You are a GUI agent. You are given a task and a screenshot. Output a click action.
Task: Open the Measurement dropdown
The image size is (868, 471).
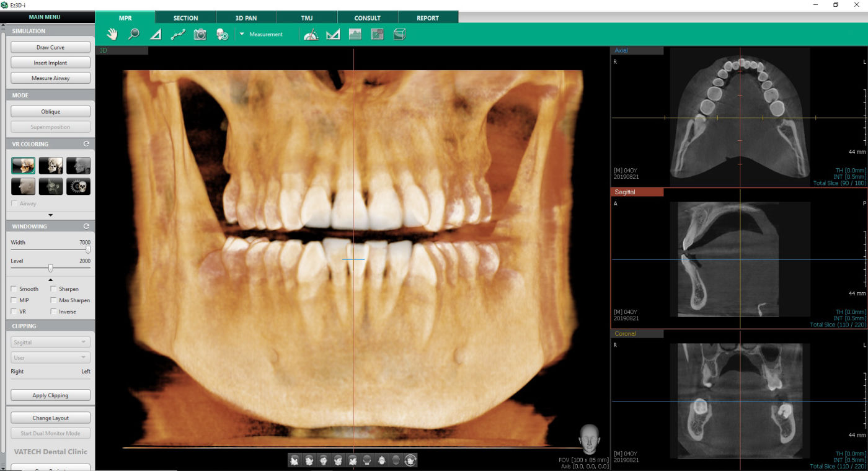tap(242, 34)
